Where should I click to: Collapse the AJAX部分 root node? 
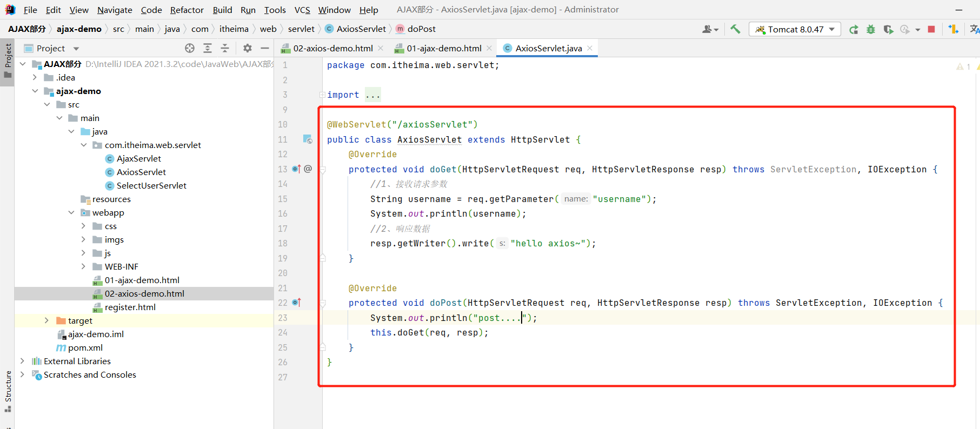tap(23, 64)
